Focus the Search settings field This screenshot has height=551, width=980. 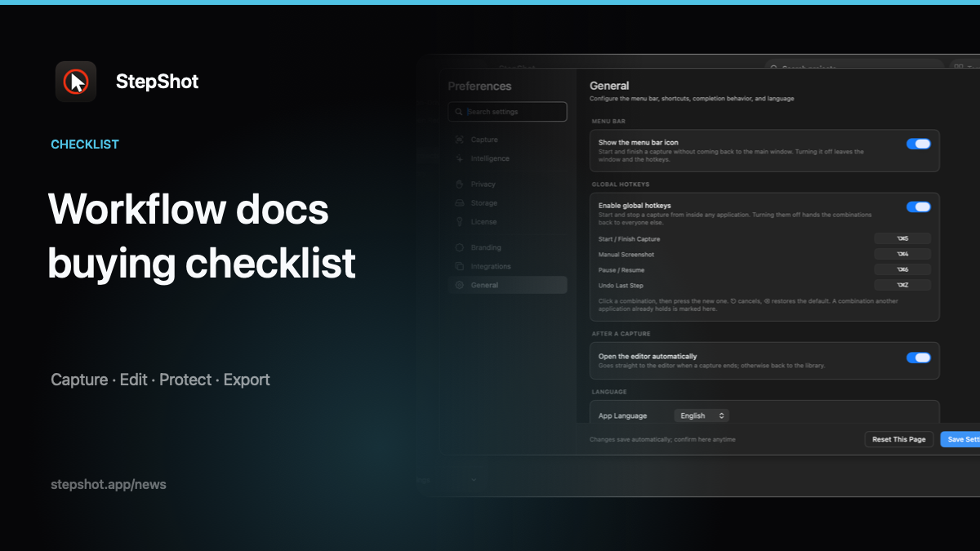507,112
